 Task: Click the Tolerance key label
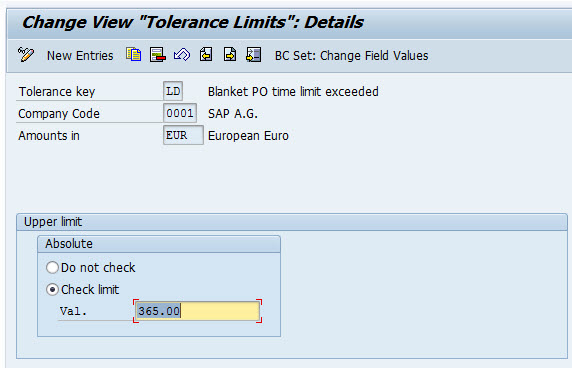pyautogui.click(x=57, y=92)
